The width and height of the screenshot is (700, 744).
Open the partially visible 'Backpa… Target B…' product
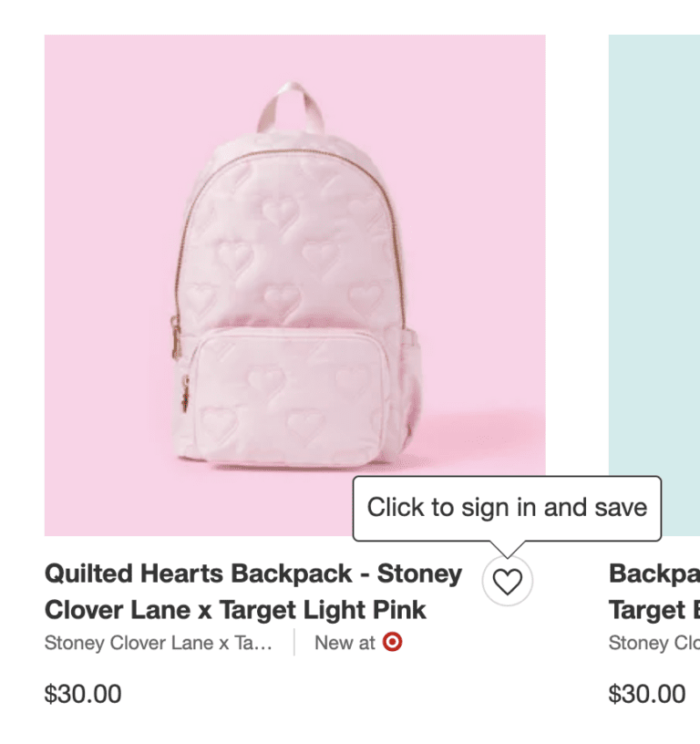[x=658, y=591]
